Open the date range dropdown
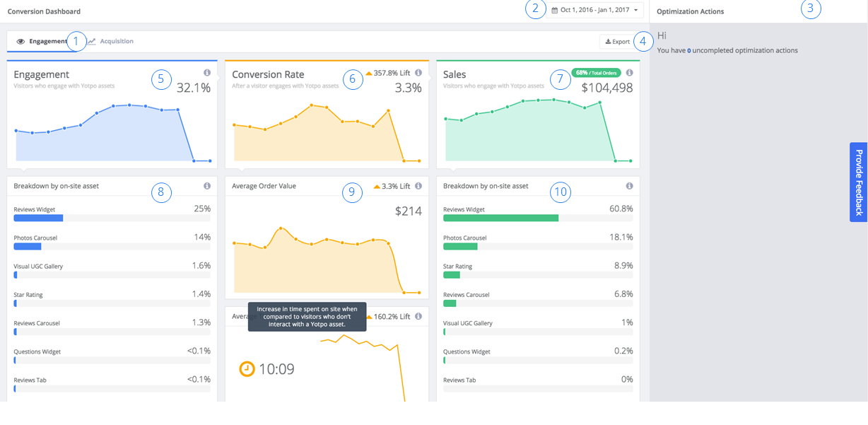The width and height of the screenshot is (868, 425). tap(597, 11)
